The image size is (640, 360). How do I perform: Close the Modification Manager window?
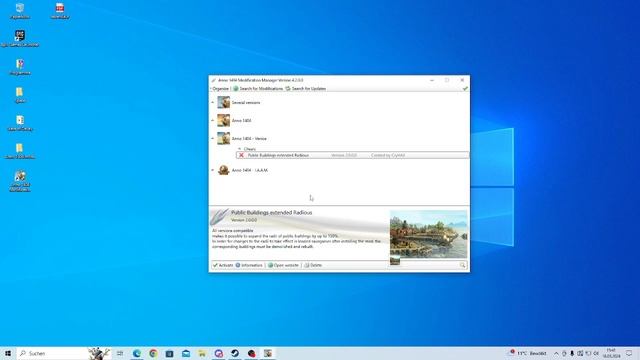(x=462, y=80)
